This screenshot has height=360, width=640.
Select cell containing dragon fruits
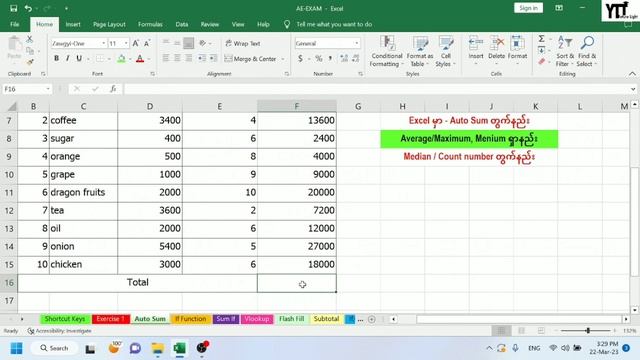pos(83,192)
